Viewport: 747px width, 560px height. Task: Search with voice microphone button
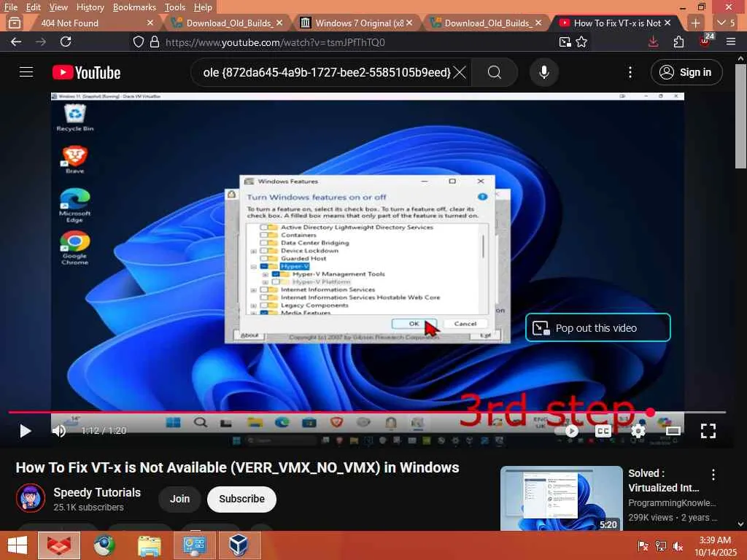pyautogui.click(x=544, y=72)
